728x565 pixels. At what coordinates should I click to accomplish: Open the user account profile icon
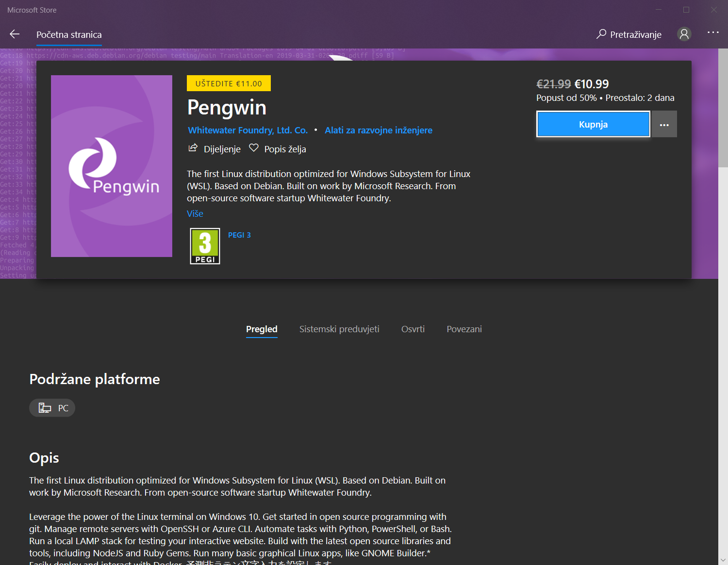point(684,34)
